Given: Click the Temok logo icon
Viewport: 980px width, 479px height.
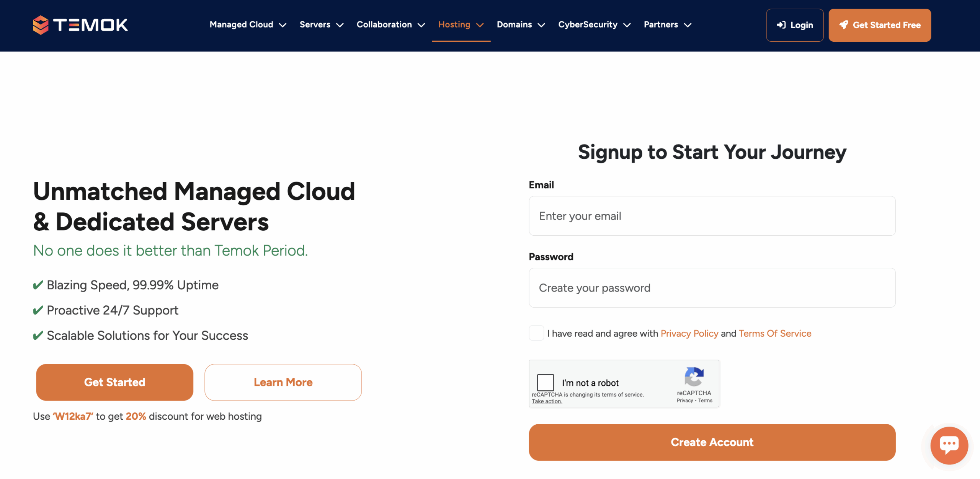Looking at the screenshot, I should coord(41,25).
